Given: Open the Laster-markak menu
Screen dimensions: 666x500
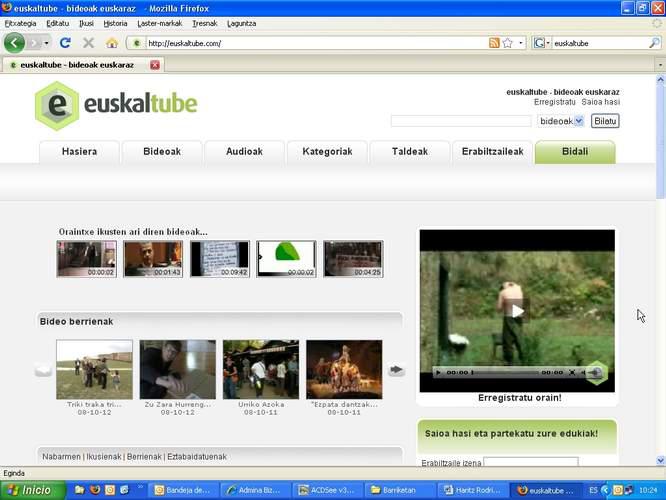Looking at the screenshot, I should 159,23.
